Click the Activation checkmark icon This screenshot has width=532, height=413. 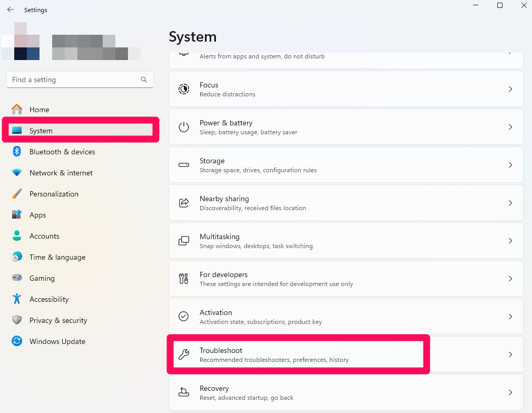(183, 316)
